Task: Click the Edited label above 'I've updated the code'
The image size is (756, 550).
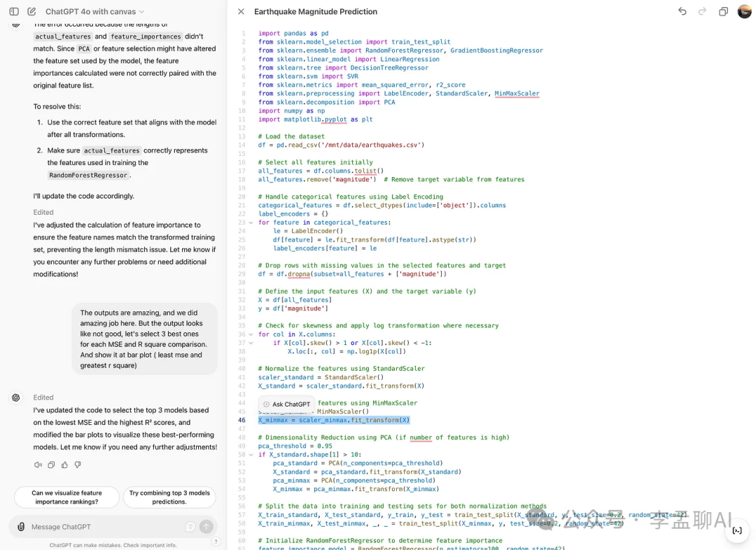Action: pyautogui.click(x=43, y=397)
